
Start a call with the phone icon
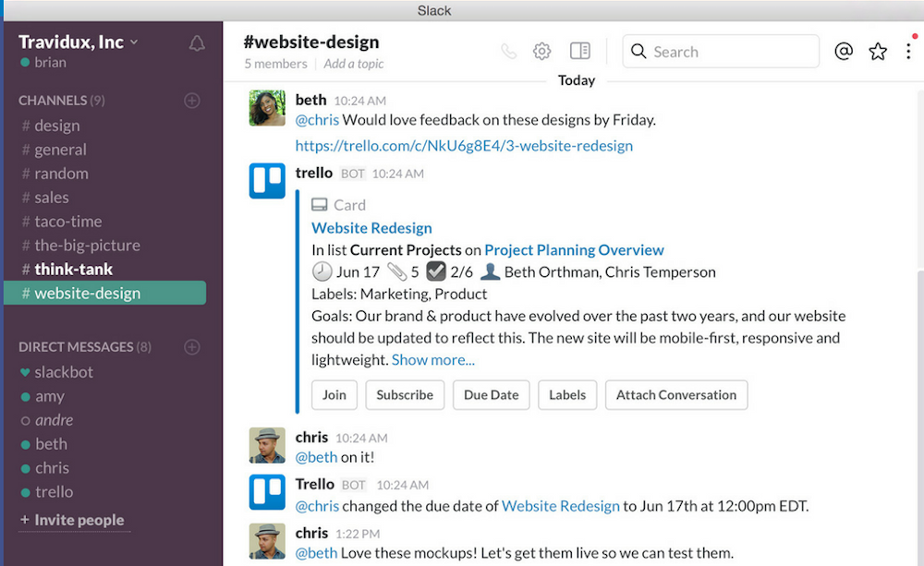509,51
